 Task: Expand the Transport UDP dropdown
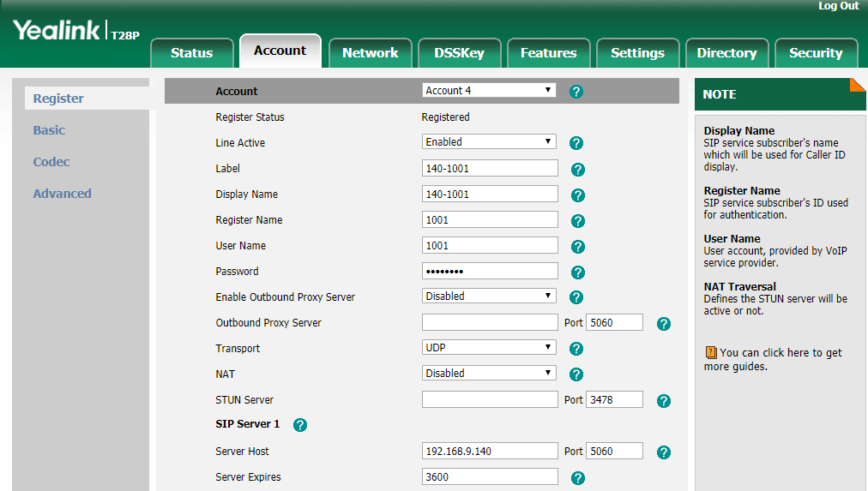[x=489, y=348]
